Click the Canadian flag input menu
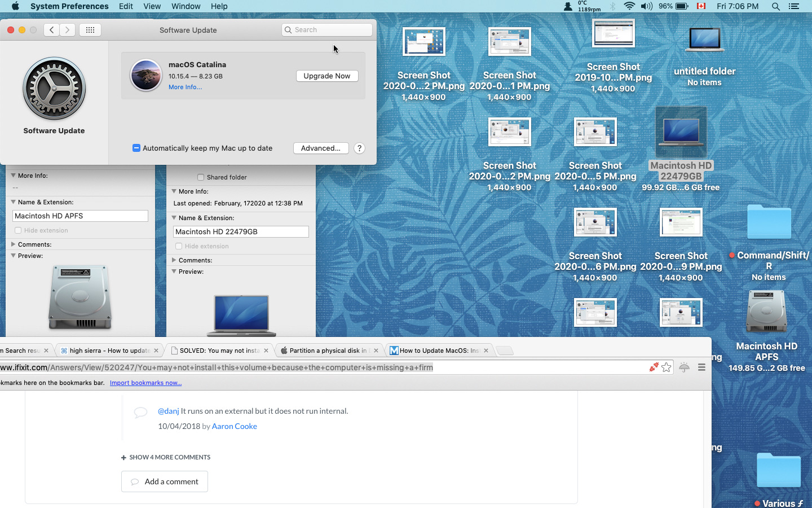 click(x=701, y=6)
